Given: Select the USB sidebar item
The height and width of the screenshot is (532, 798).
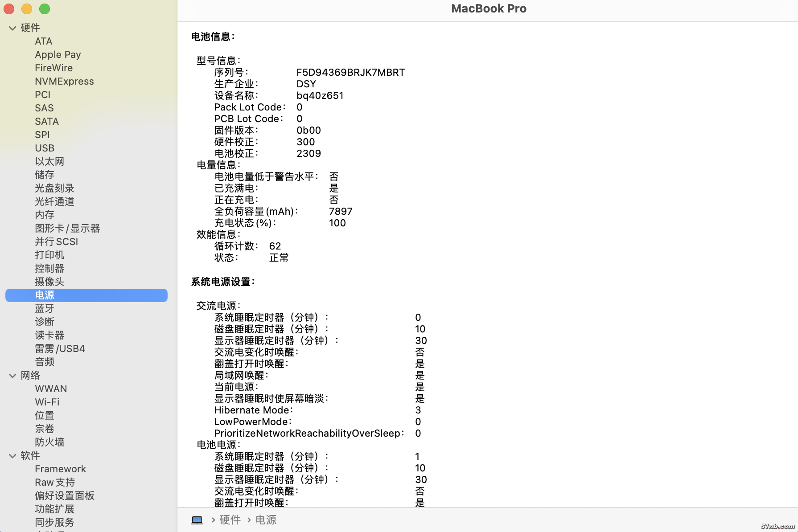Looking at the screenshot, I should (45, 148).
